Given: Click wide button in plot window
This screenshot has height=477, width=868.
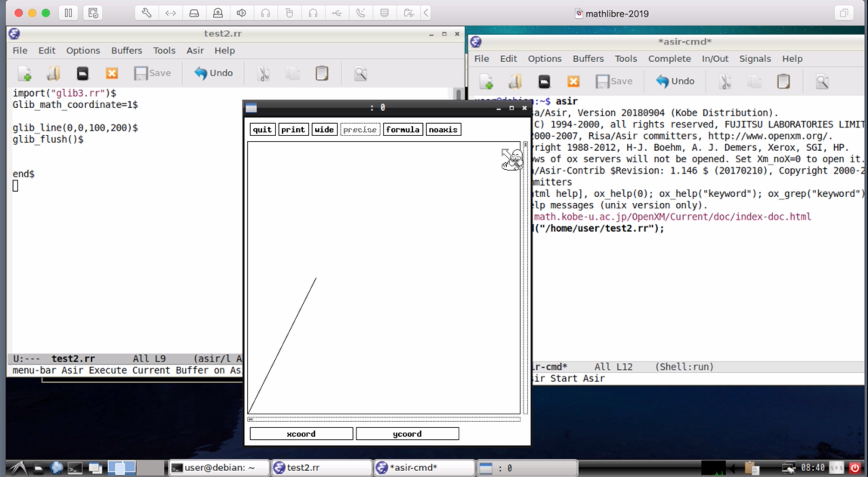Looking at the screenshot, I should pos(324,129).
